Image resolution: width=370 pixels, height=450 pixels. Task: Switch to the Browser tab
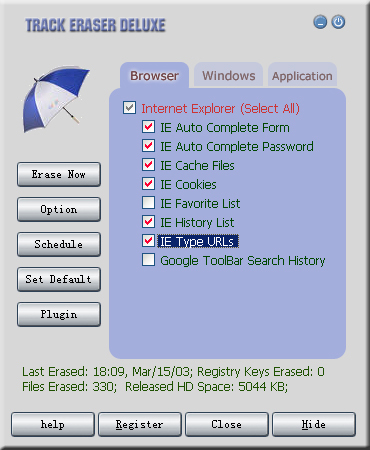coord(154,75)
